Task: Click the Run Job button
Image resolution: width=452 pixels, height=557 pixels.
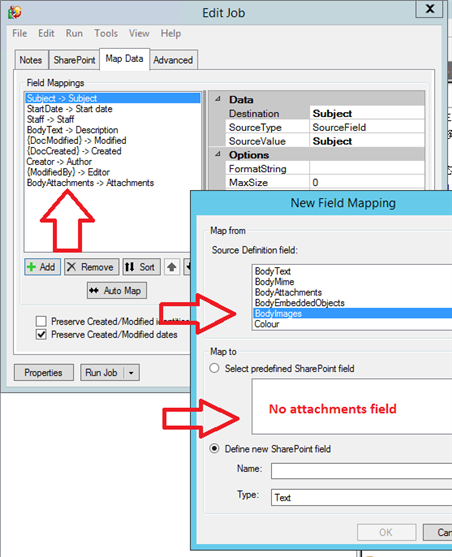Action: [x=102, y=373]
